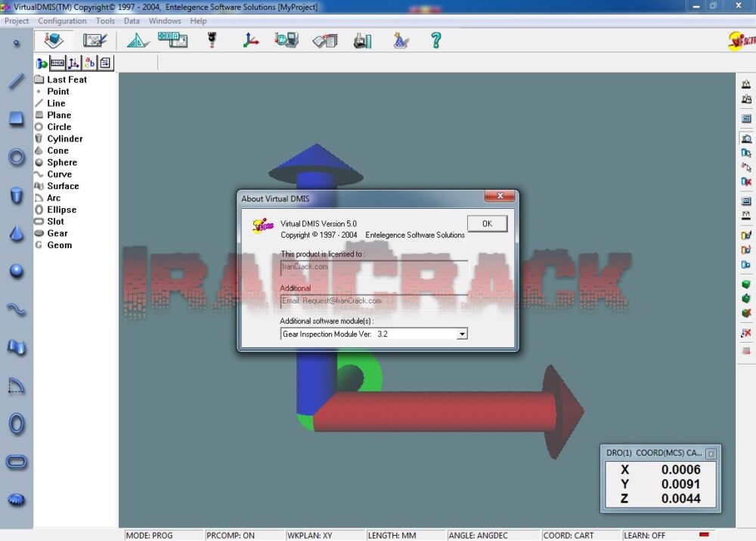Select the wavy curve icon in left sidebar
The height and width of the screenshot is (541, 756).
pyautogui.click(x=17, y=309)
